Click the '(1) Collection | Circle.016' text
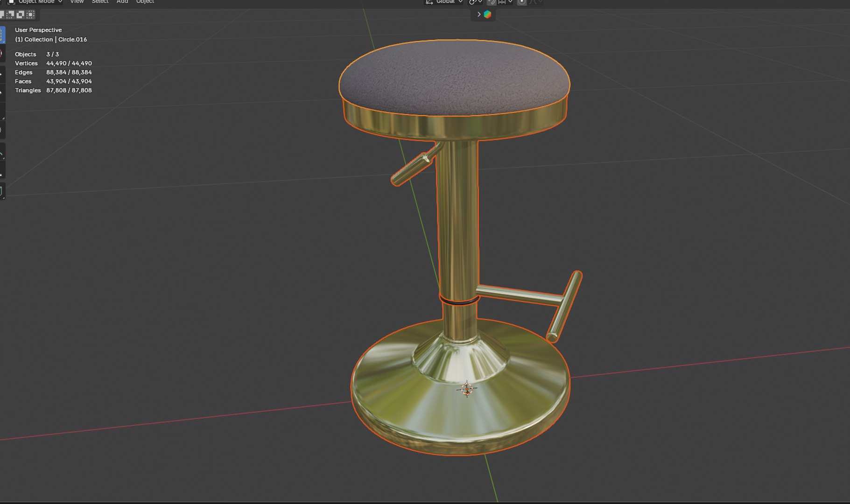Screen dimensions: 850x504 pos(51,40)
